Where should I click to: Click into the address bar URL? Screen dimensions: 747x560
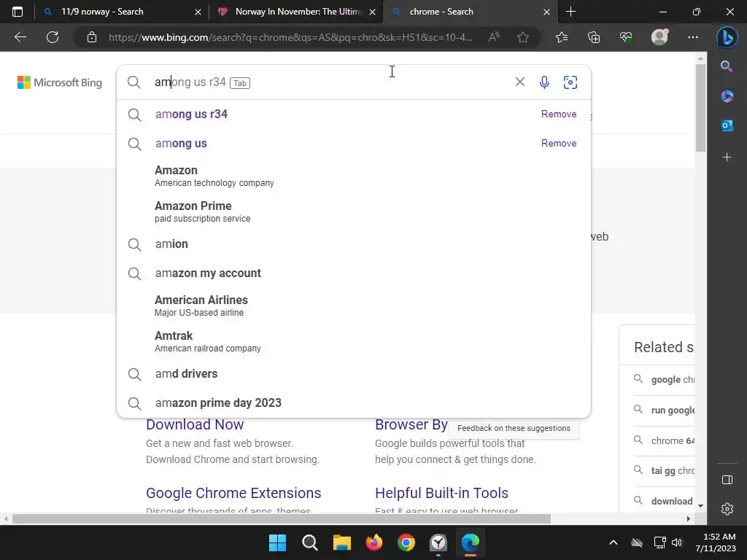(290, 37)
